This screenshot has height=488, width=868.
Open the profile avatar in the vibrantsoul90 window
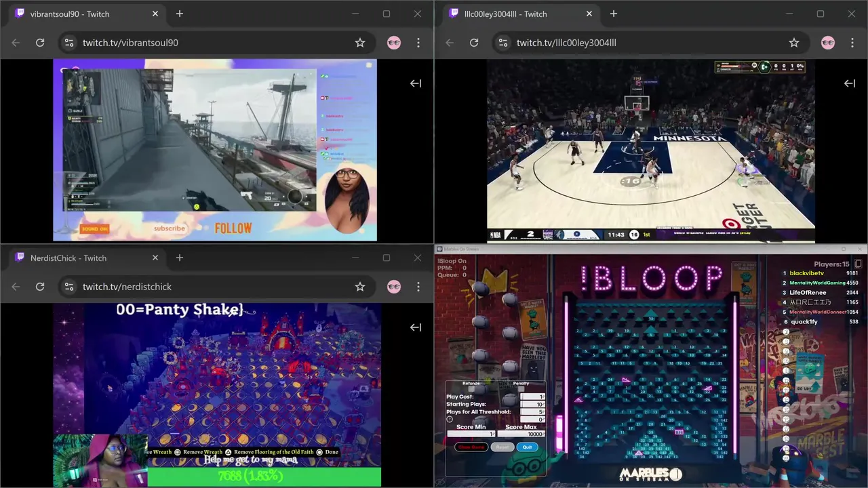point(394,43)
